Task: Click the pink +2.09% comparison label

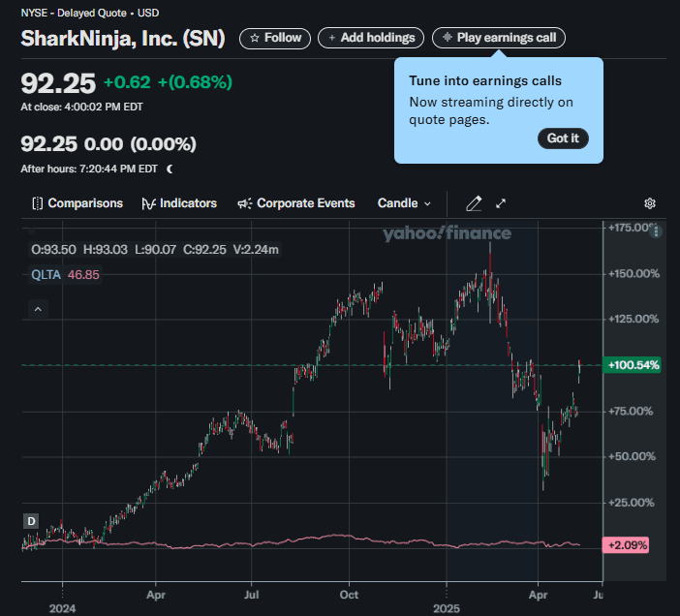Action: 626,545
